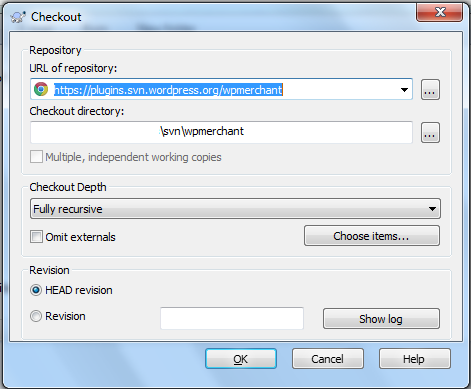Select the Revision radio button
The width and height of the screenshot is (473, 389).
click(36, 316)
